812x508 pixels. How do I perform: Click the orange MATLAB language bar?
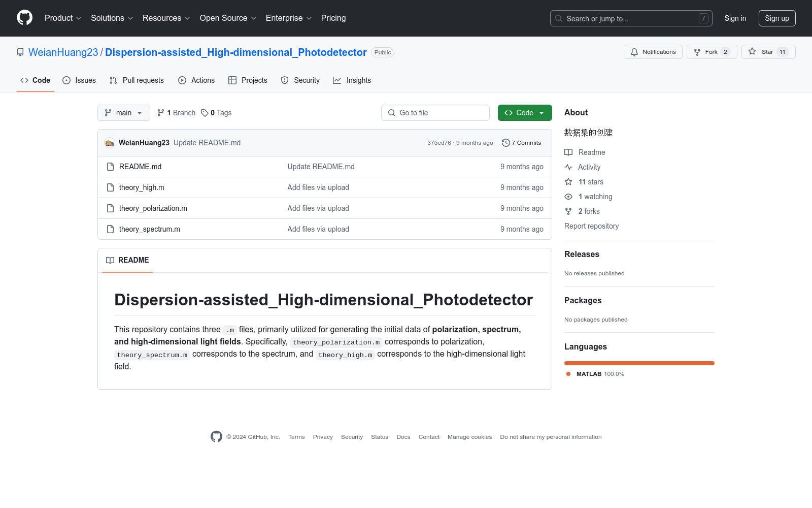pyautogui.click(x=639, y=363)
